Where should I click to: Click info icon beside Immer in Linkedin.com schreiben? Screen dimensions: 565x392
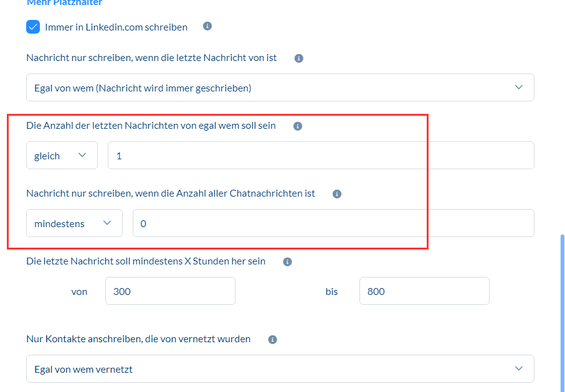click(x=207, y=27)
